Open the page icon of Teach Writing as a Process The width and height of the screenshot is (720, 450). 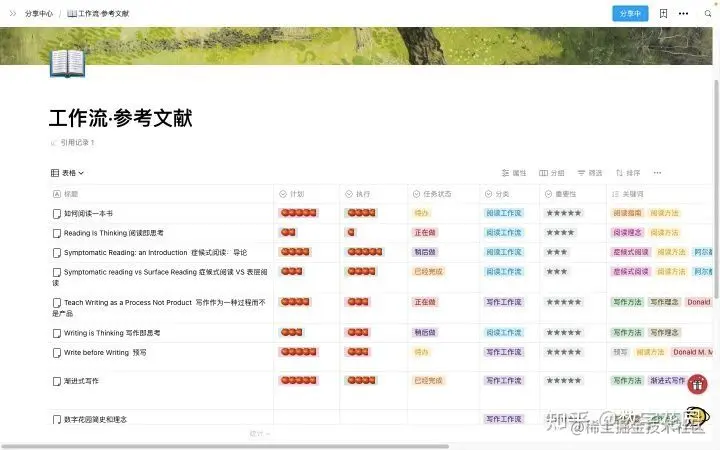pyautogui.click(x=56, y=303)
